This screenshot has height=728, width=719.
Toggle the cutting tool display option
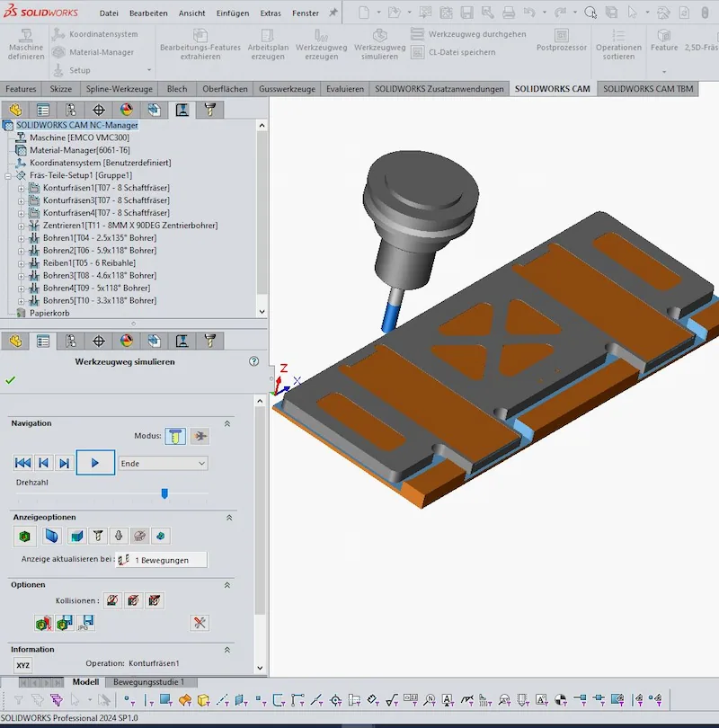98,537
